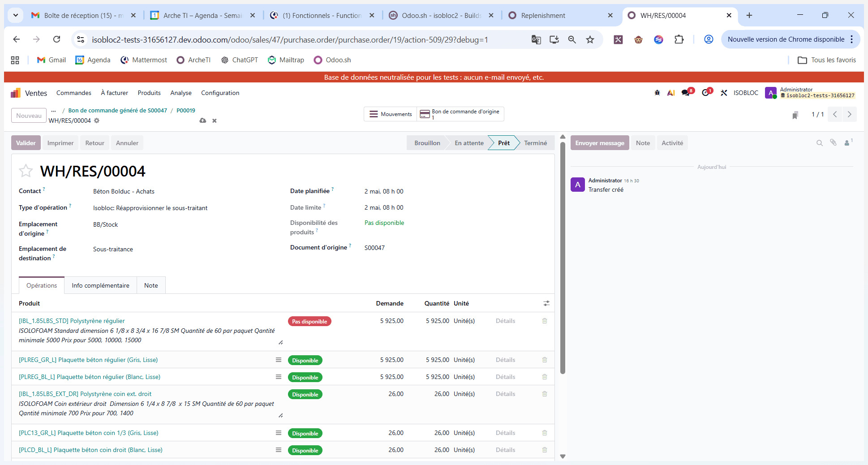Go to the previous record arrow
The width and height of the screenshot is (868, 465).
(x=835, y=114)
